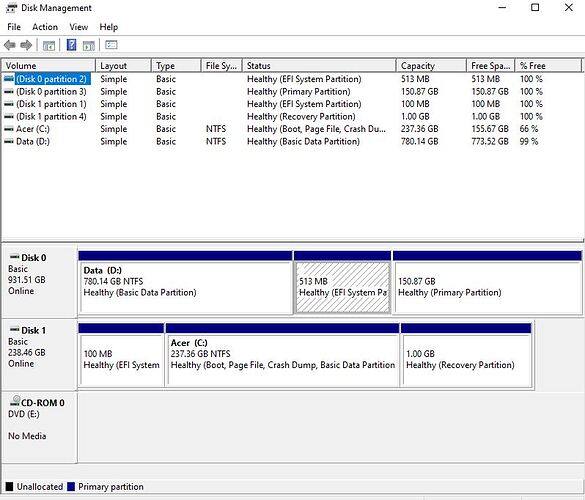Click the Unallocated black legend swatch

[9, 487]
